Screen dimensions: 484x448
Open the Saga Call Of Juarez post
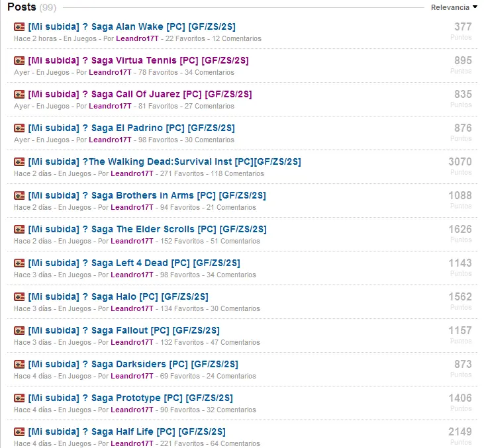click(x=140, y=94)
